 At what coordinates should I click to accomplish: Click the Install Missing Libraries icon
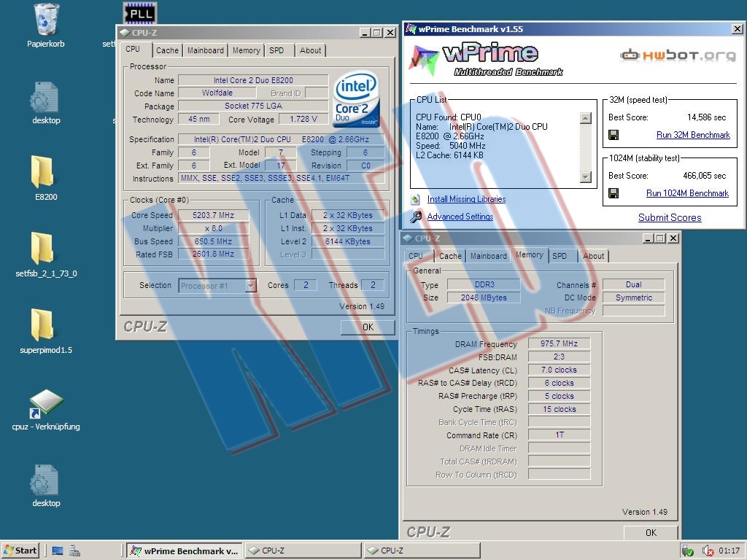pyautogui.click(x=415, y=199)
